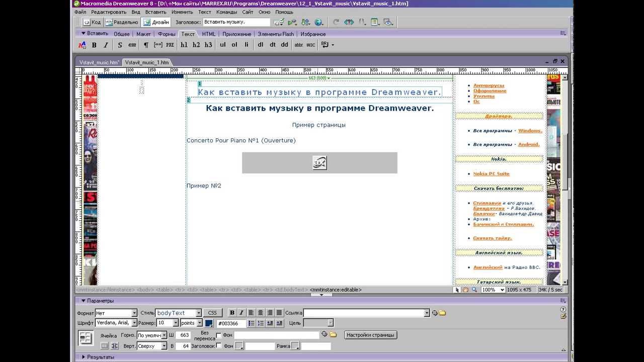This screenshot has width=644, height=362.
Task: Apply Heading 3 with h3 icon
Action: [208, 45]
